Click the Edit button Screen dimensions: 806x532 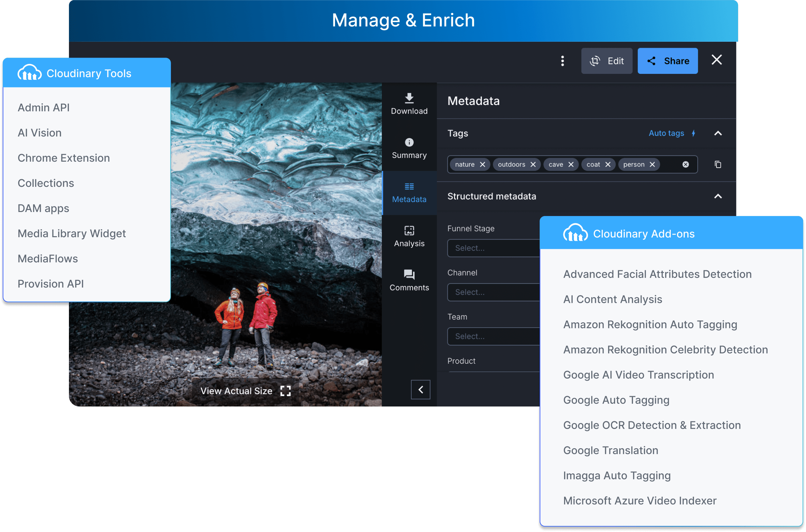[x=606, y=61]
